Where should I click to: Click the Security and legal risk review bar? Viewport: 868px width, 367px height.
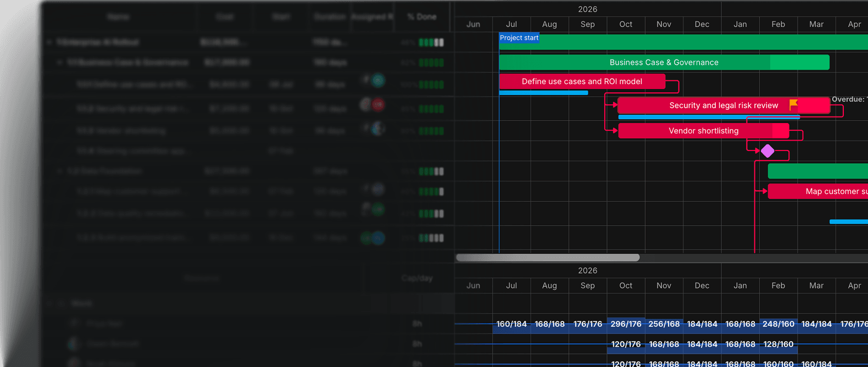pos(724,105)
